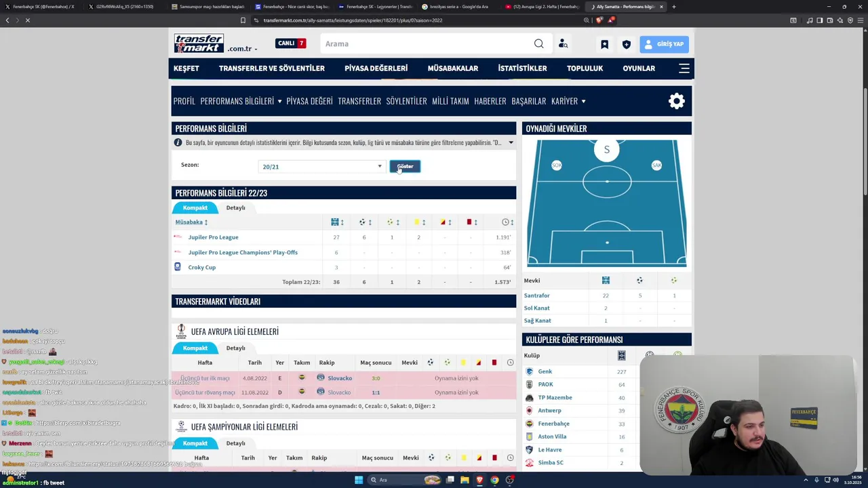
Task: Select Kompakt tab under UEFA Avrupa Ligi Elemeleri
Action: pyautogui.click(x=195, y=348)
